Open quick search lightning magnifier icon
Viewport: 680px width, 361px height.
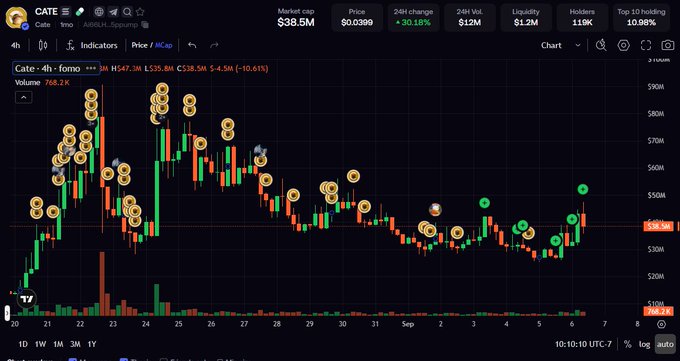(x=601, y=45)
